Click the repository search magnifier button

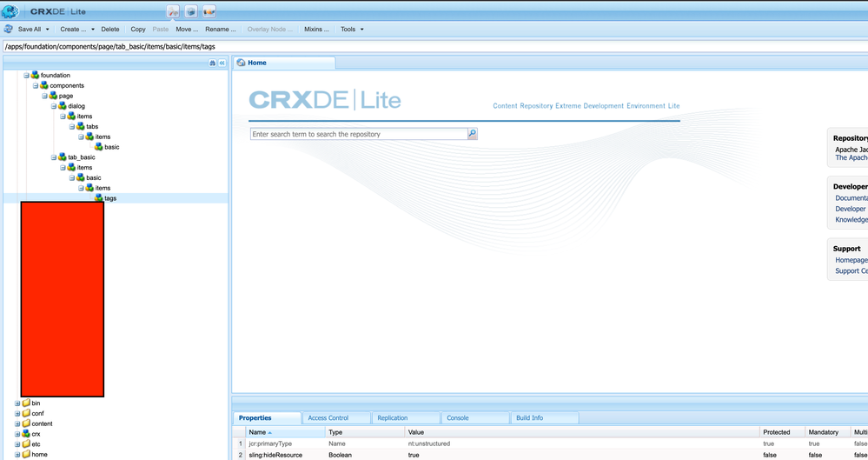point(473,134)
